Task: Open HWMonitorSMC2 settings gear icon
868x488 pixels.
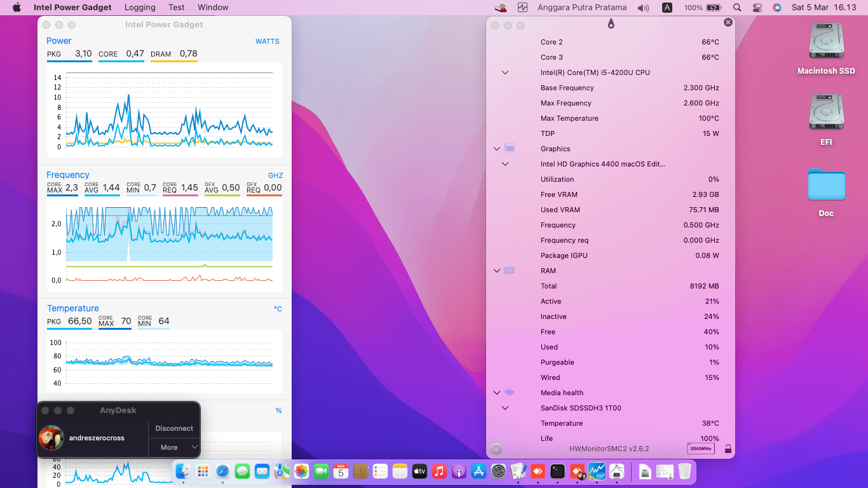Action: pos(496,449)
